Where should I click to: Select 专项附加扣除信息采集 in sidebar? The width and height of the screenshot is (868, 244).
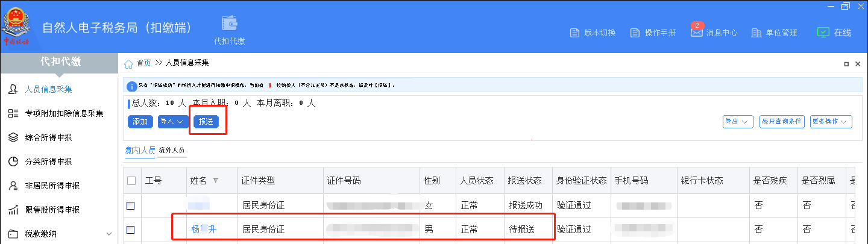64,113
